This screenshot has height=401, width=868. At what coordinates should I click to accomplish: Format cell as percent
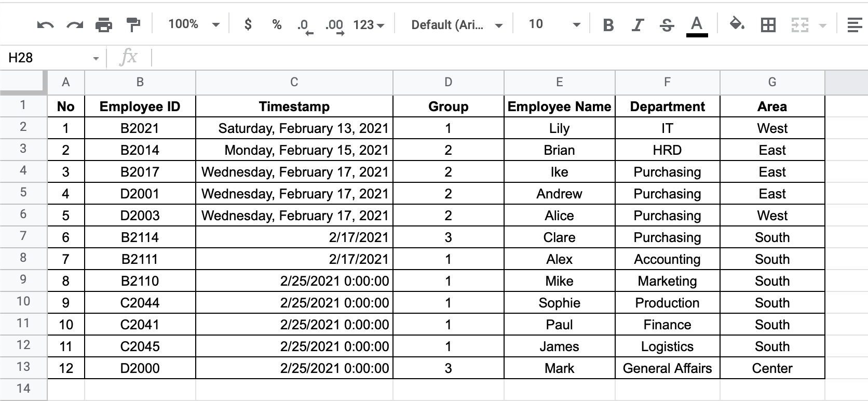pos(276,24)
